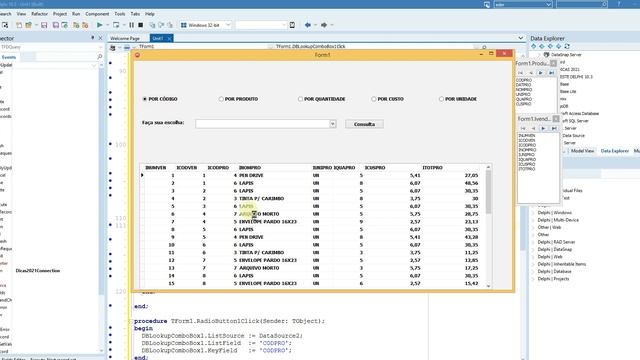Expand the Delphi | Projects tree node

[533, 279]
